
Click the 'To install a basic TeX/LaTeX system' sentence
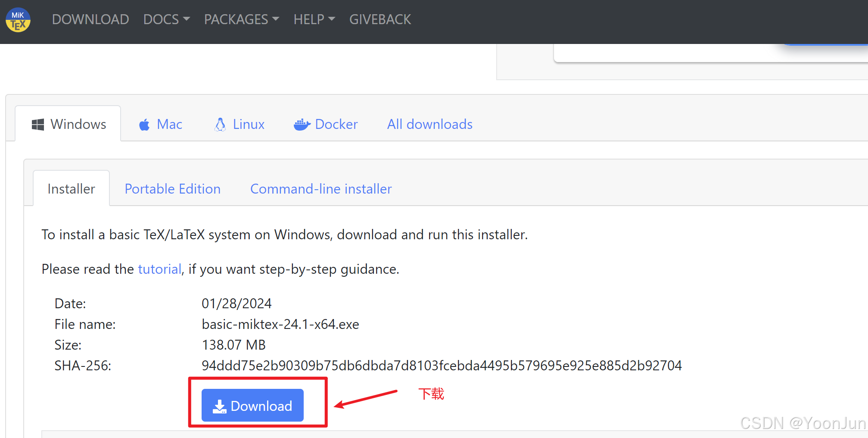click(284, 235)
